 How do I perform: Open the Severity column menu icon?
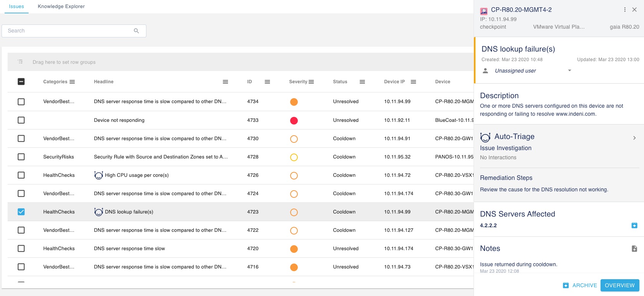pos(311,82)
